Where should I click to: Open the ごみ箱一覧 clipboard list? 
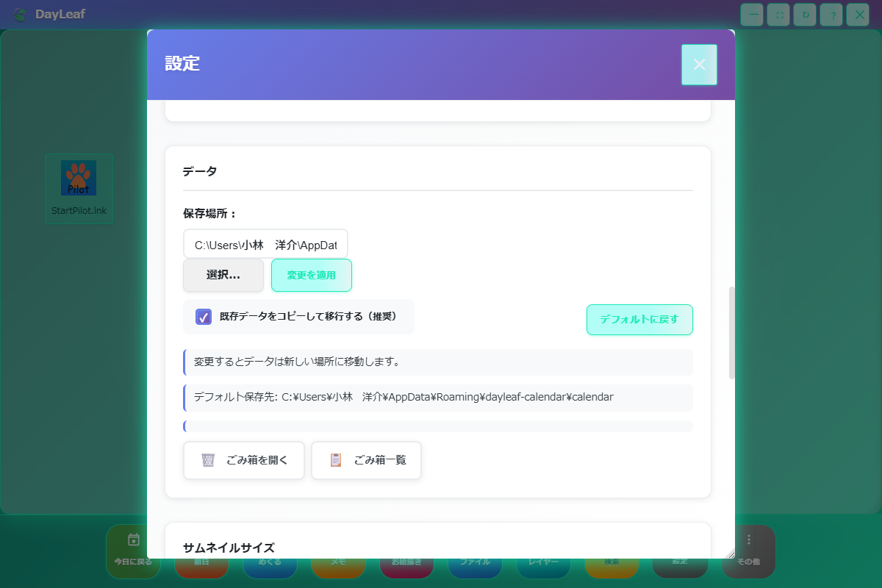pyautogui.click(x=366, y=460)
